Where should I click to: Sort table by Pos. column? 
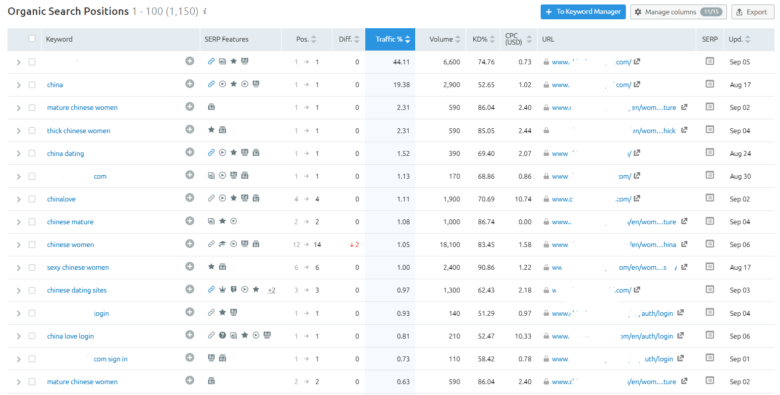[x=306, y=39]
